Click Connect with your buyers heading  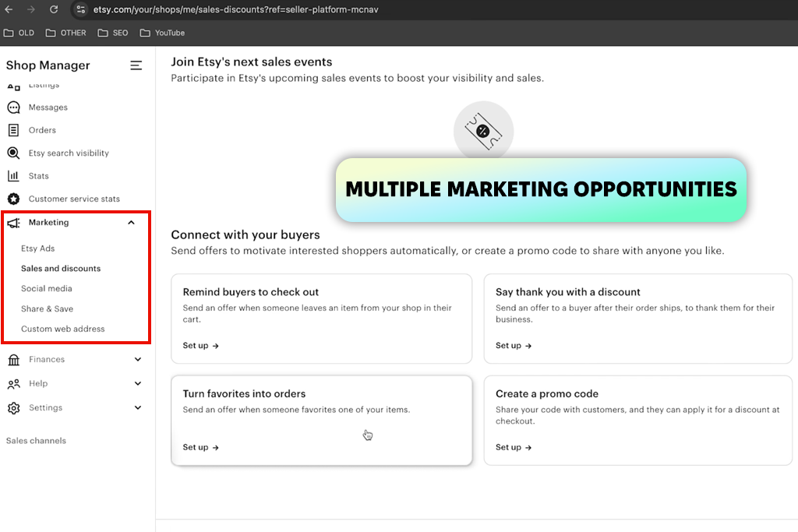tap(245, 234)
